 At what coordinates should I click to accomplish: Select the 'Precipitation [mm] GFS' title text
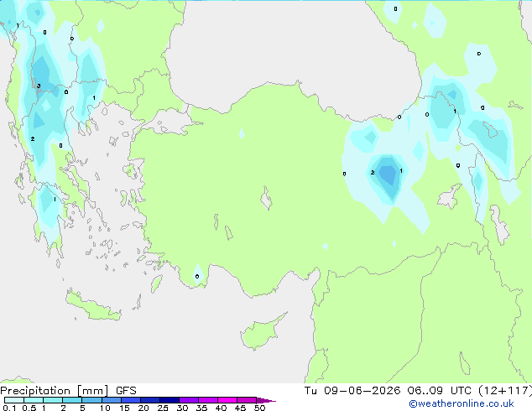point(68,391)
